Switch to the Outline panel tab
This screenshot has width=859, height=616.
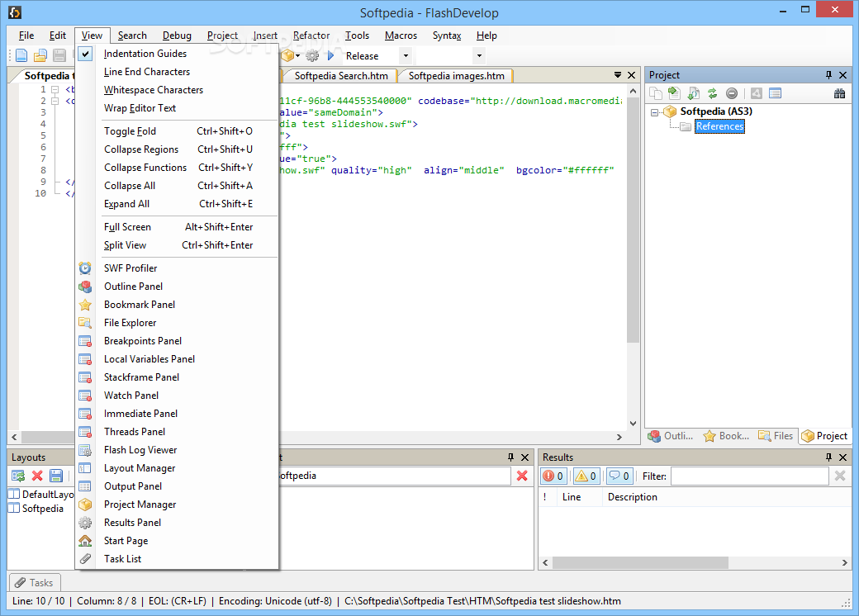671,436
